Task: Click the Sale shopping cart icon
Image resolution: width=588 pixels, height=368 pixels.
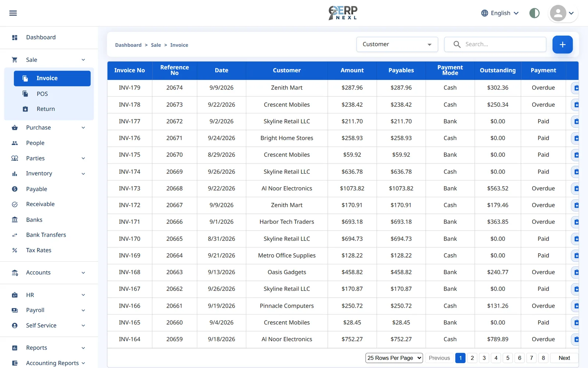Action: (15, 60)
